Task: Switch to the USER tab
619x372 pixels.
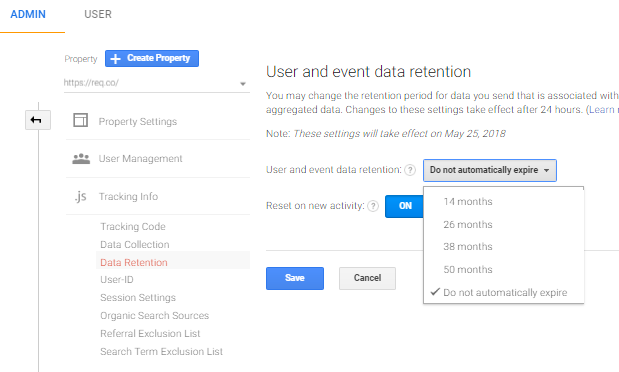Action: click(x=98, y=15)
